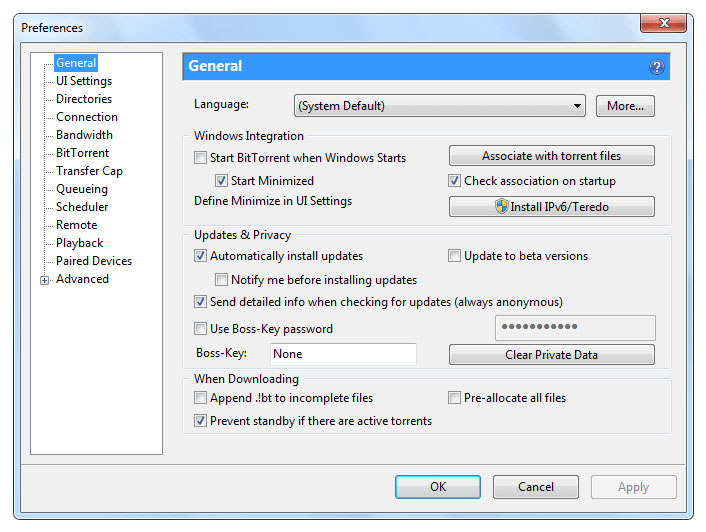This screenshot has height=532, width=706.
Task: Uncheck Automatically install updates
Action: [x=201, y=256]
